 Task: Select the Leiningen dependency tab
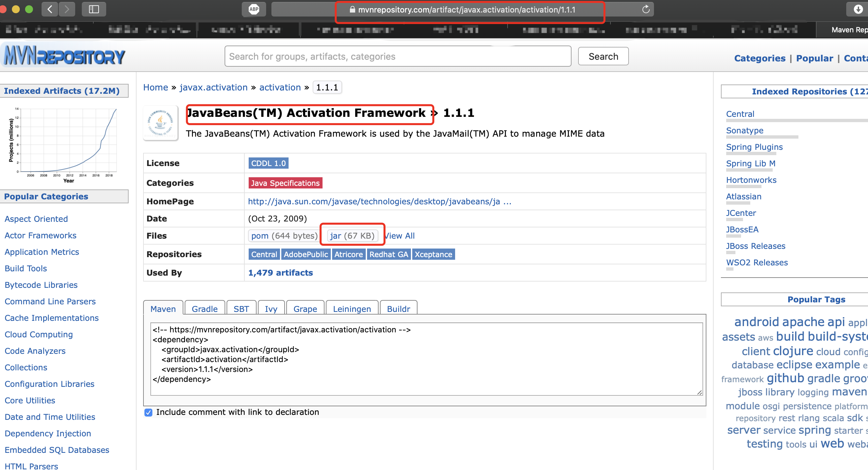point(352,309)
